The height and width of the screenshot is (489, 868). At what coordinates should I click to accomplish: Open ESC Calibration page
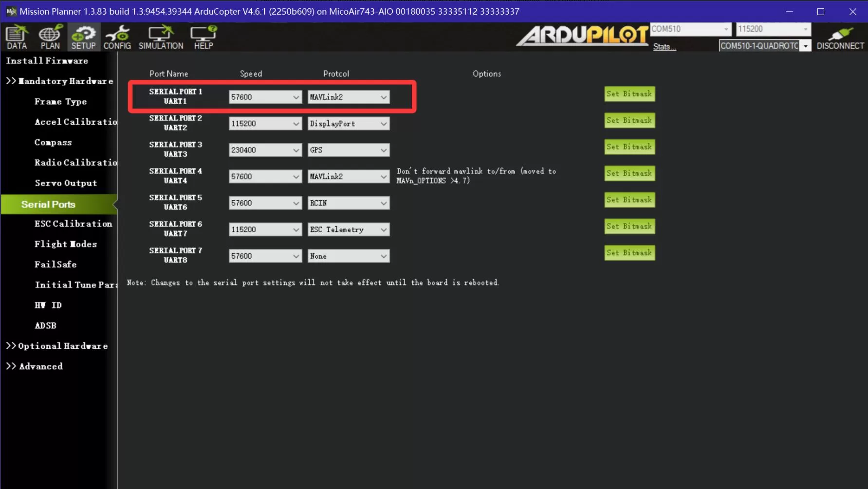[x=73, y=224]
